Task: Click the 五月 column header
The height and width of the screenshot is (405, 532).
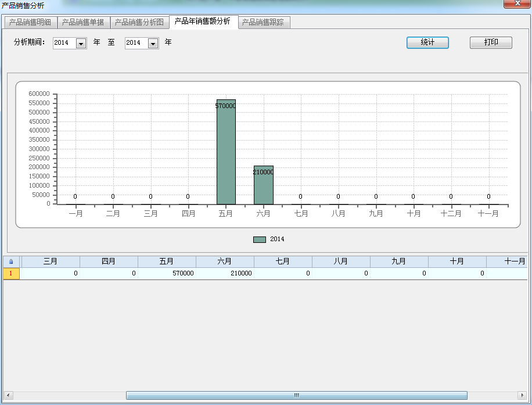Action: pyautogui.click(x=166, y=261)
